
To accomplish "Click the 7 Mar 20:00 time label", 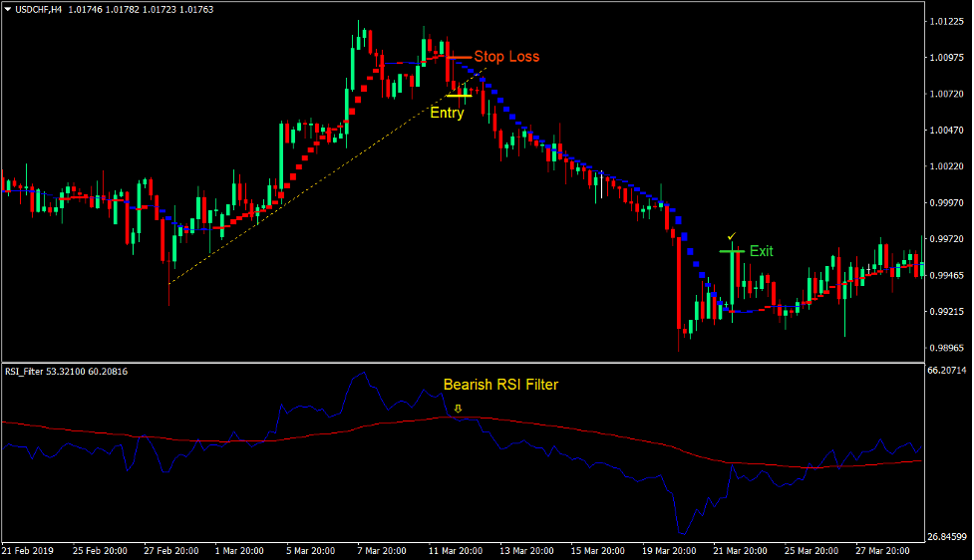I will (382, 551).
